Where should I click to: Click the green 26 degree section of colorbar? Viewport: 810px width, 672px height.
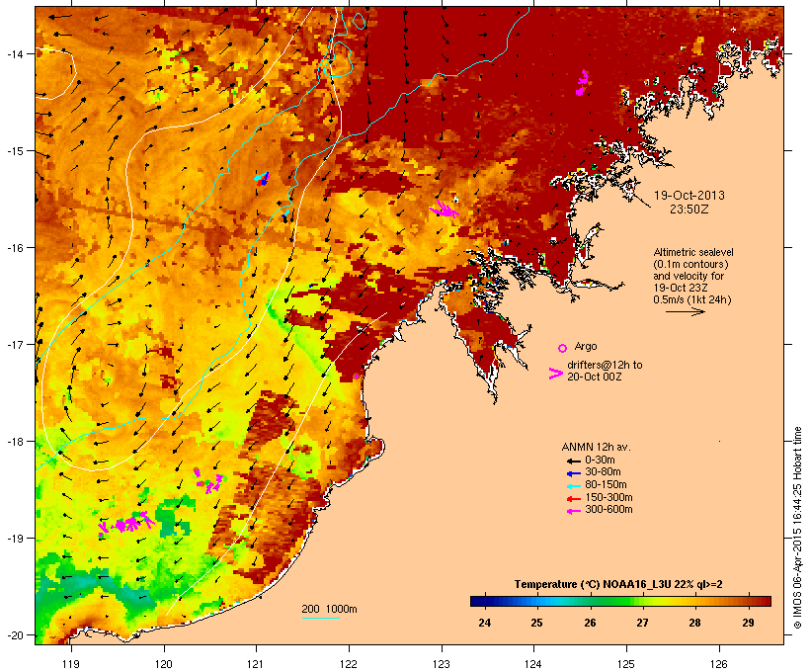coord(590,601)
